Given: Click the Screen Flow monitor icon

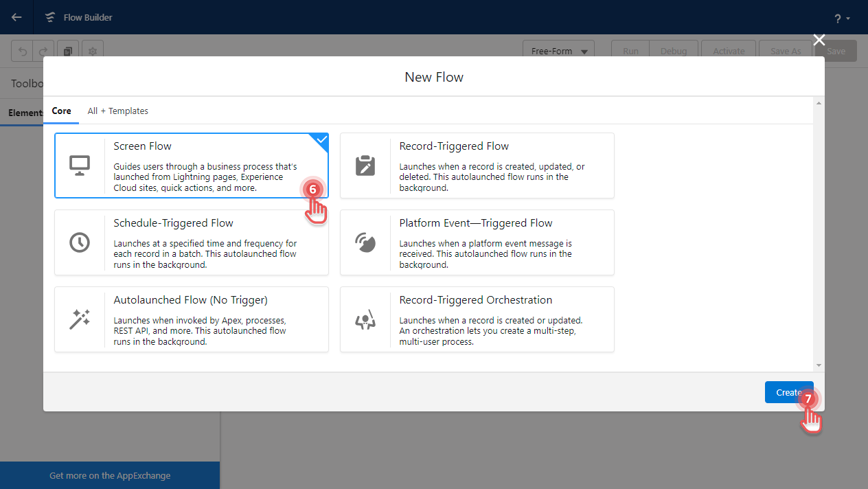Looking at the screenshot, I should coord(80,165).
